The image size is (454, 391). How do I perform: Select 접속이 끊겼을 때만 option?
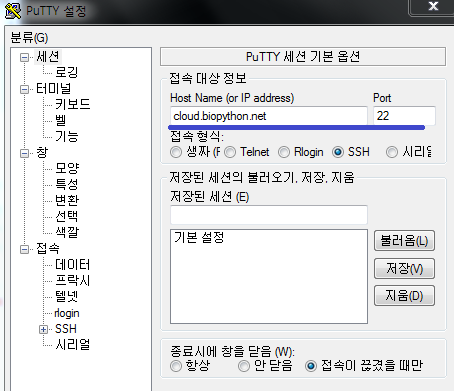coord(311,366)
